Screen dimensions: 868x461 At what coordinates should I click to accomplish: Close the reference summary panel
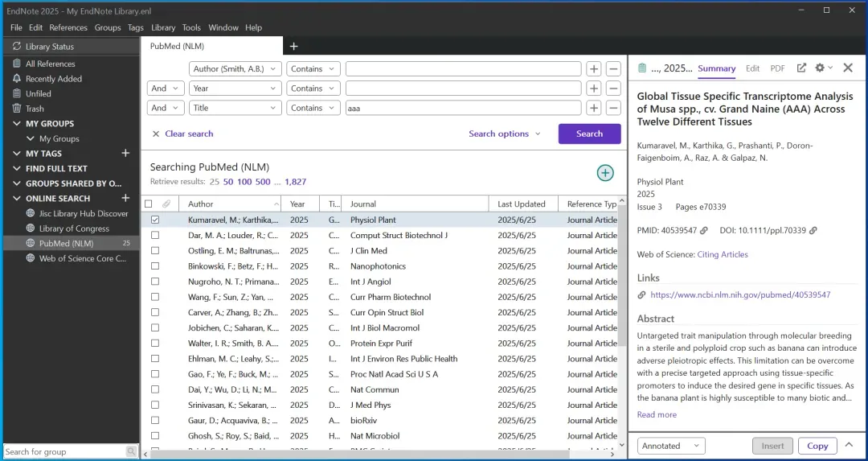coord(848,68)
